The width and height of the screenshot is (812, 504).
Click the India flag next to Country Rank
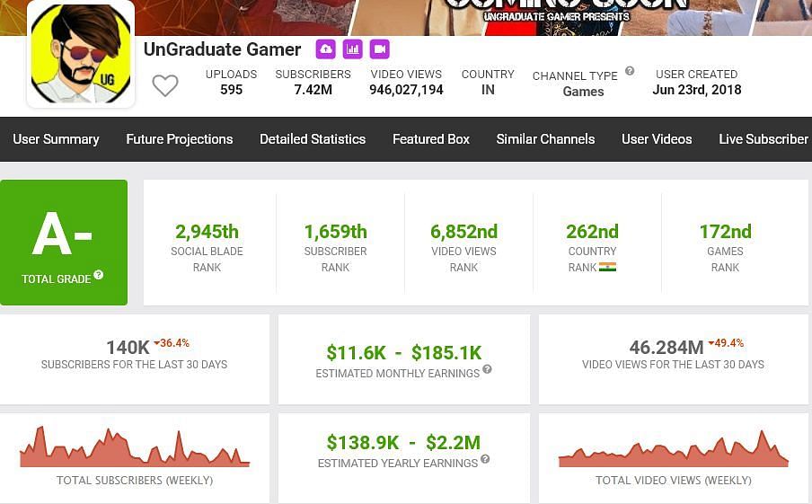607,267
